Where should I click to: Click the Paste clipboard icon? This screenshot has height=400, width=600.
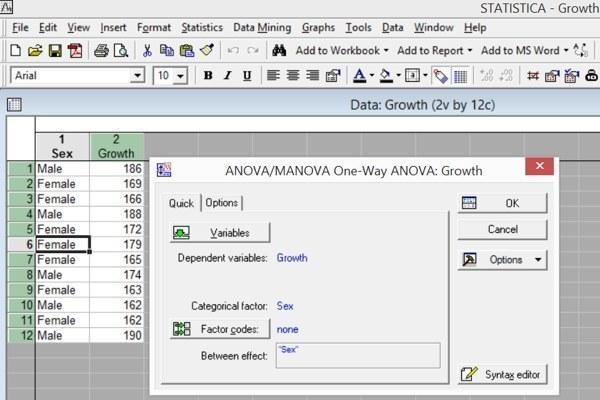tap(187, 51)
